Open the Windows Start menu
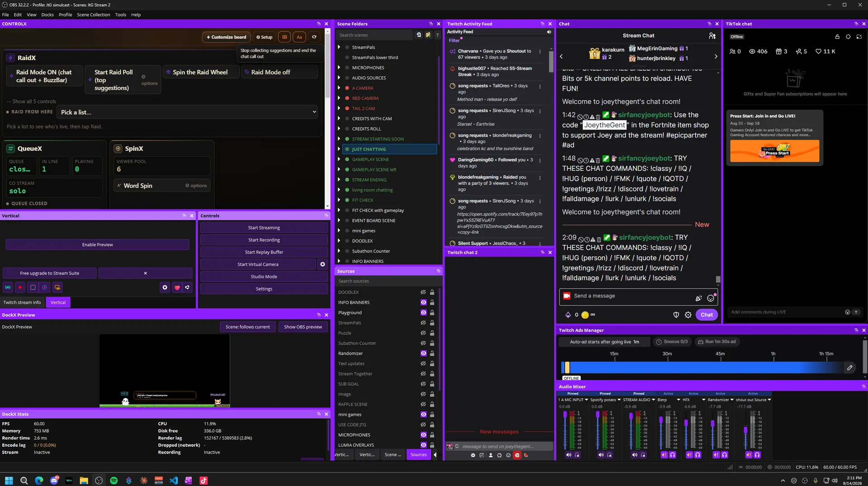The image size is (868, 486). [9, 481]
